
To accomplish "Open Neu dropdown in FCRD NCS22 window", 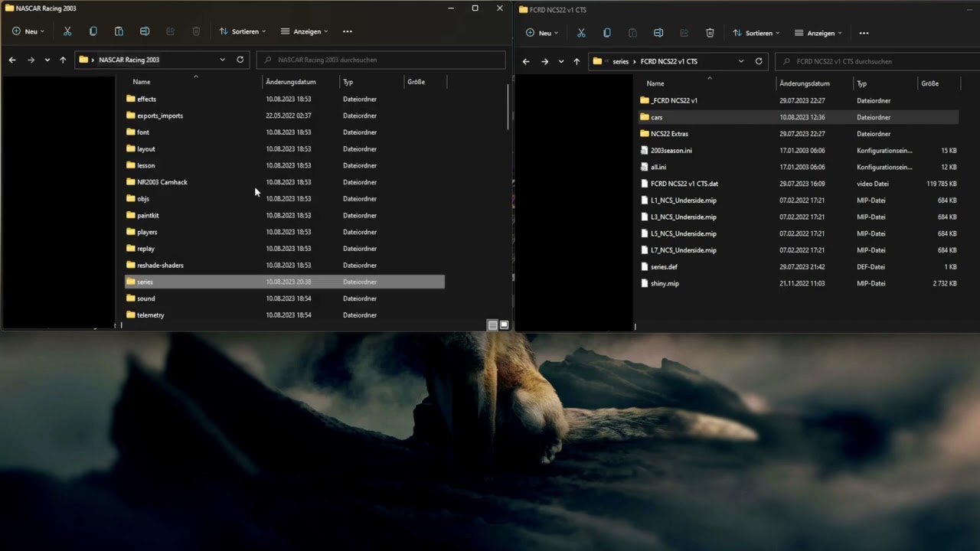I will [x=542, y=33].
